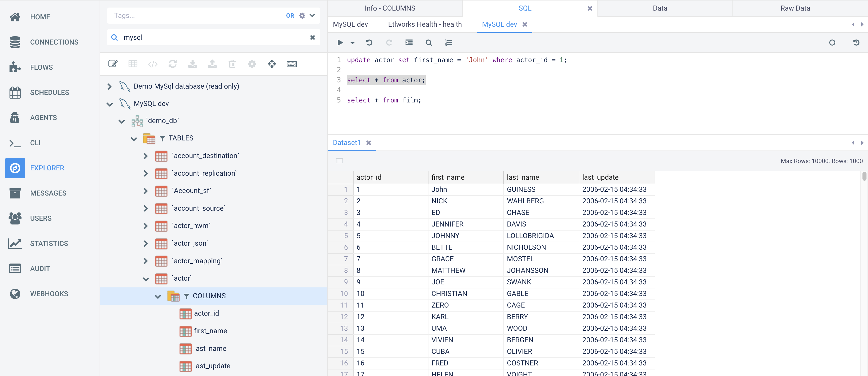
Task: Open the code view icon in Explorer toolbar
Action: point(153,64)
